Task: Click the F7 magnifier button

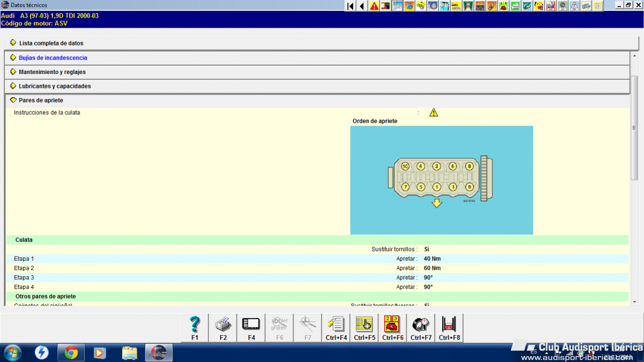Action: click(308, 328)
